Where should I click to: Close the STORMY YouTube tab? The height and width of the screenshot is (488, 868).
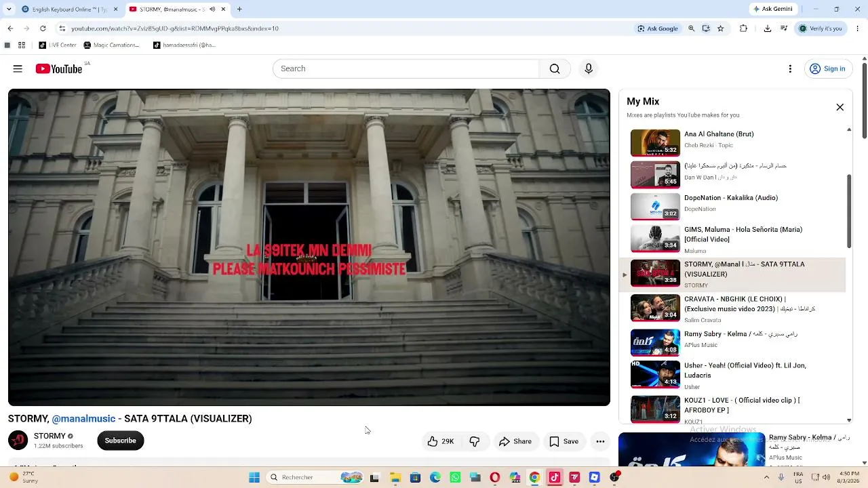223,9
